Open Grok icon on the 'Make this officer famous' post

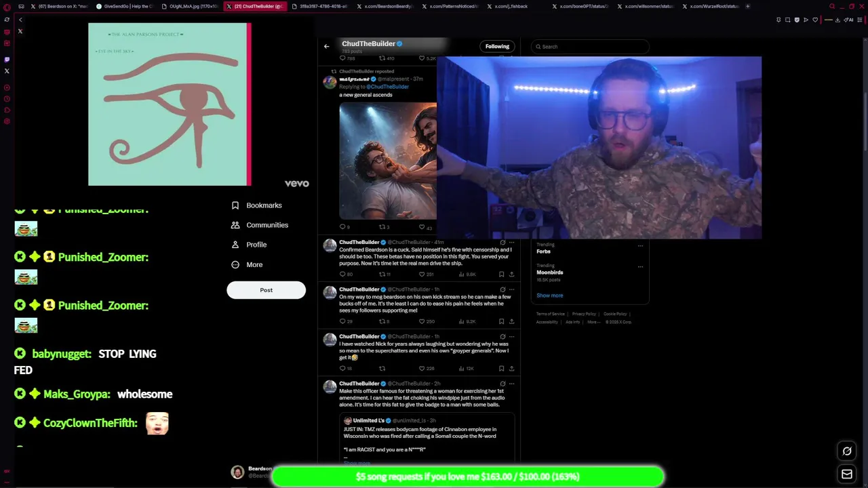coord(502,384)
